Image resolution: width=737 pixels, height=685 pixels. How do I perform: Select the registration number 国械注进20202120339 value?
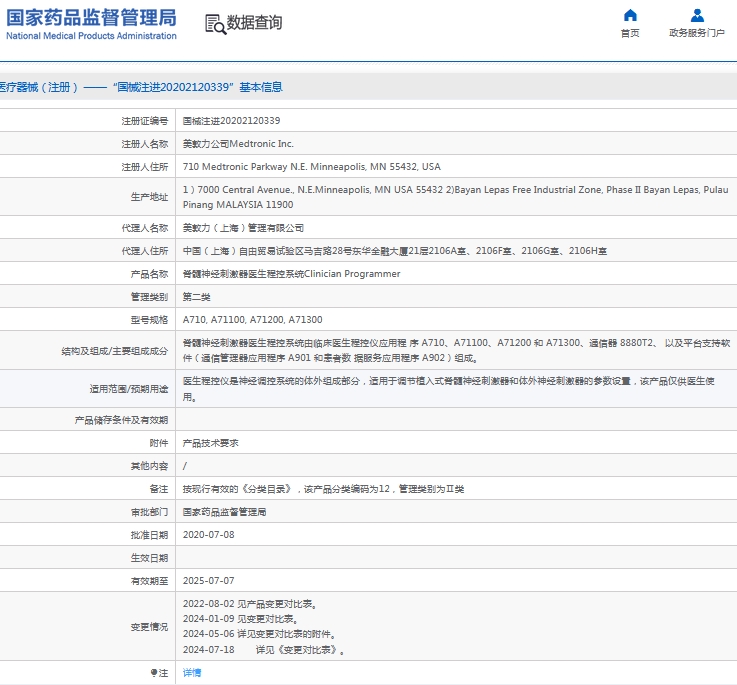coord(231,121)
